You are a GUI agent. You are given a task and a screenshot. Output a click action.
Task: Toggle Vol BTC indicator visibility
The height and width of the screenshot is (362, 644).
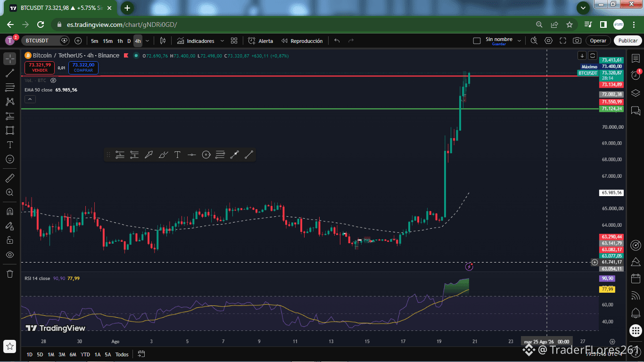(53, 81)
